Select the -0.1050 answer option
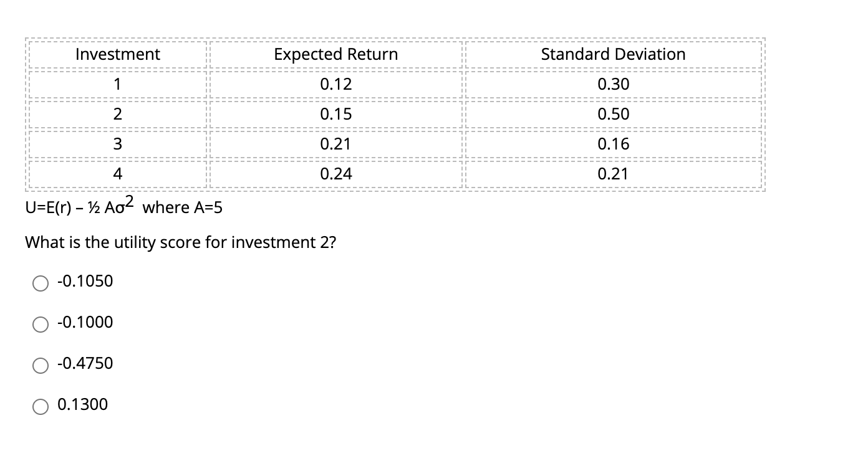 [41, 283]
